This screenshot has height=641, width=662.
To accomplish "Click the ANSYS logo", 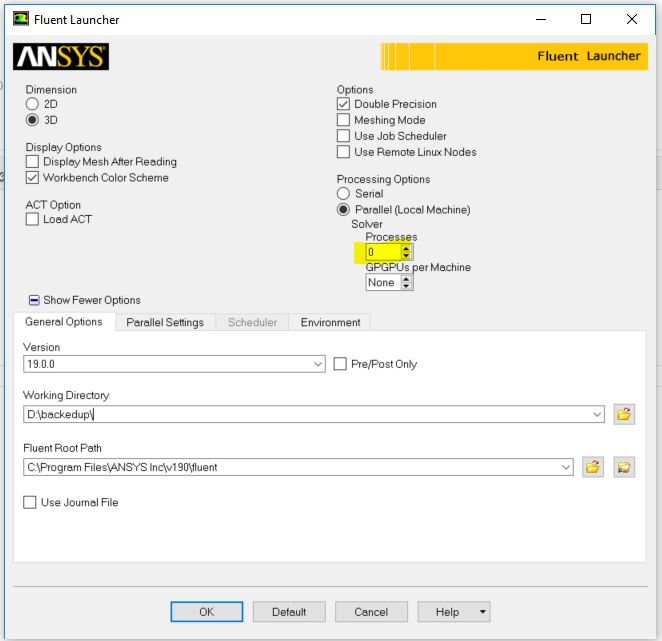I will (x=61, y=56).
